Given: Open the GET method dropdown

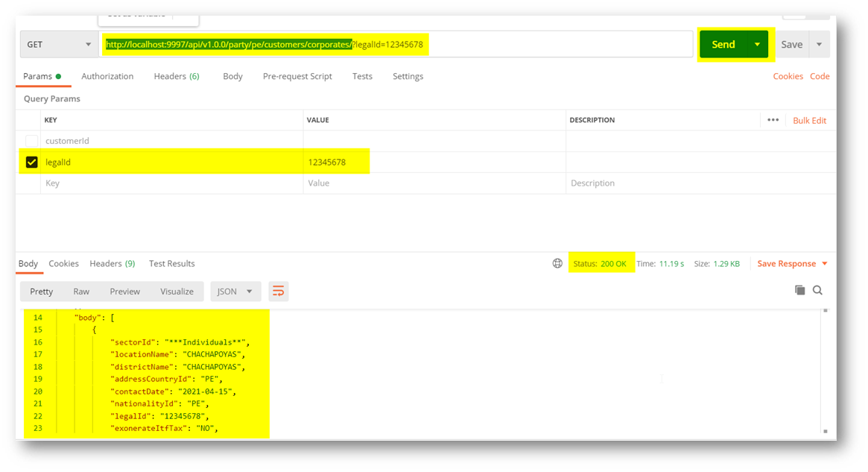Looking at the screenshot, I should click(x=59, y=45).
